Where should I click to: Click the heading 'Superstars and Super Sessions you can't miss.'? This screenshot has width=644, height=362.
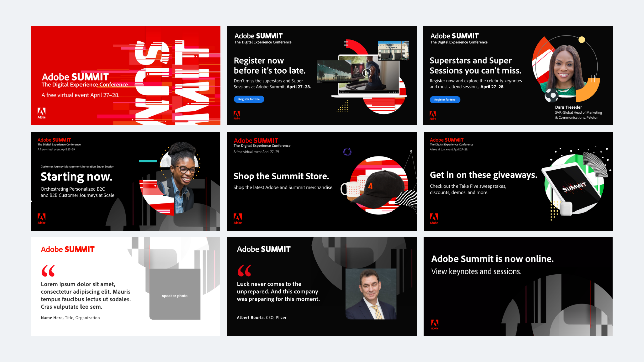pyautogui.click(x=476, y=66)
